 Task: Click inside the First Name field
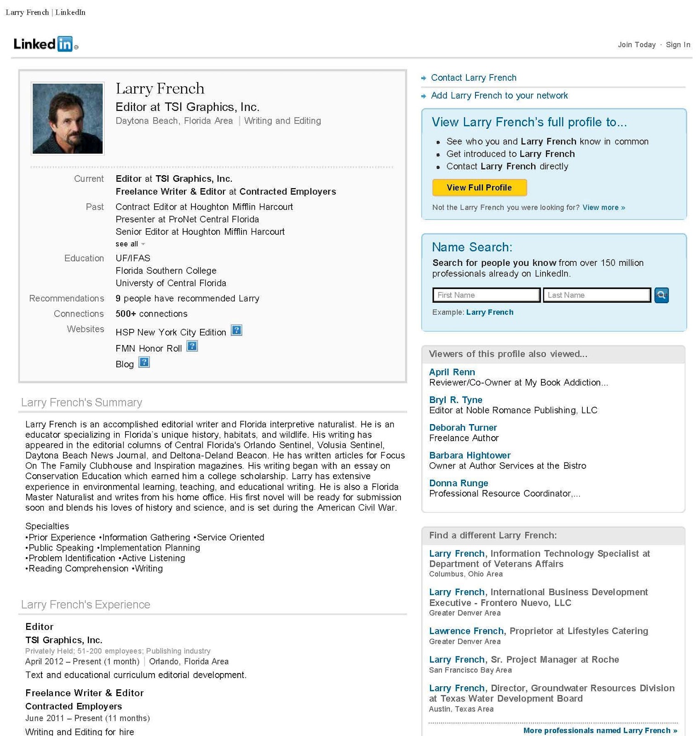point(487,295)
